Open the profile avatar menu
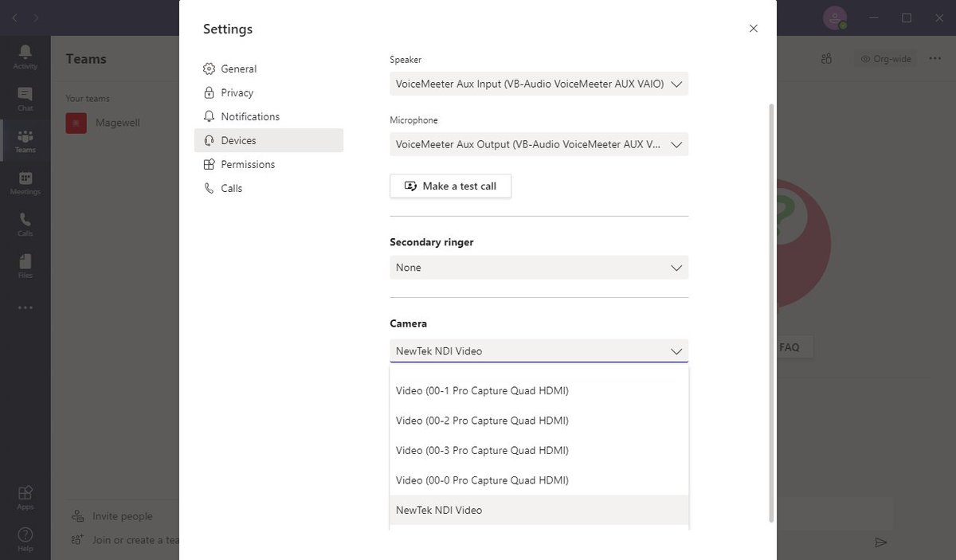This screenshot has width=956, height=560. pos(835,18)
